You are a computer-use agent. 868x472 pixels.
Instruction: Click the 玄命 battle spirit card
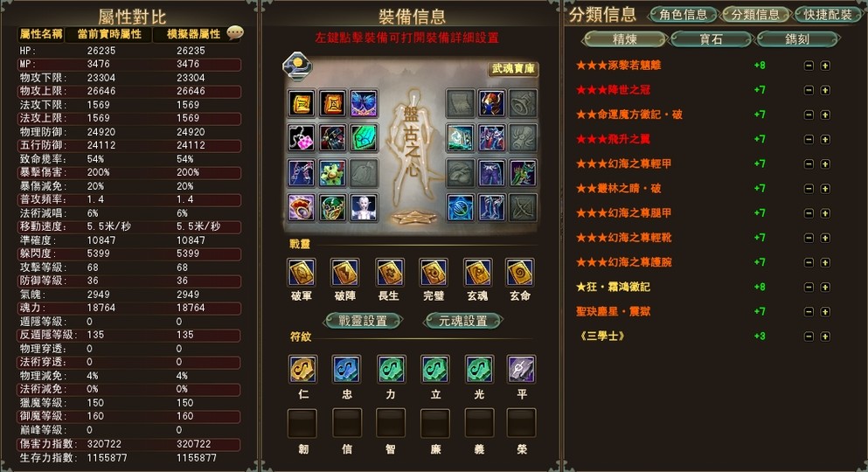(x=520, y=273)
